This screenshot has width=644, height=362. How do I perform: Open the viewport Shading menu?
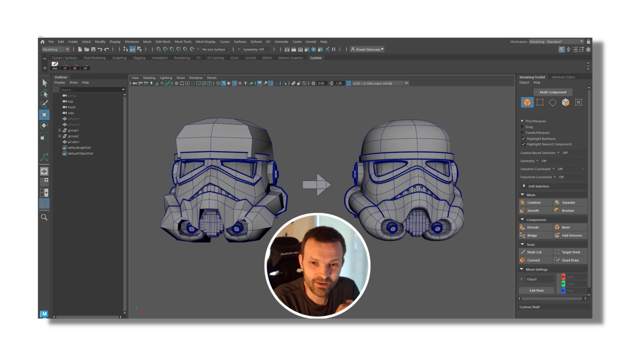pyautogui.click(x=149, y=78)
